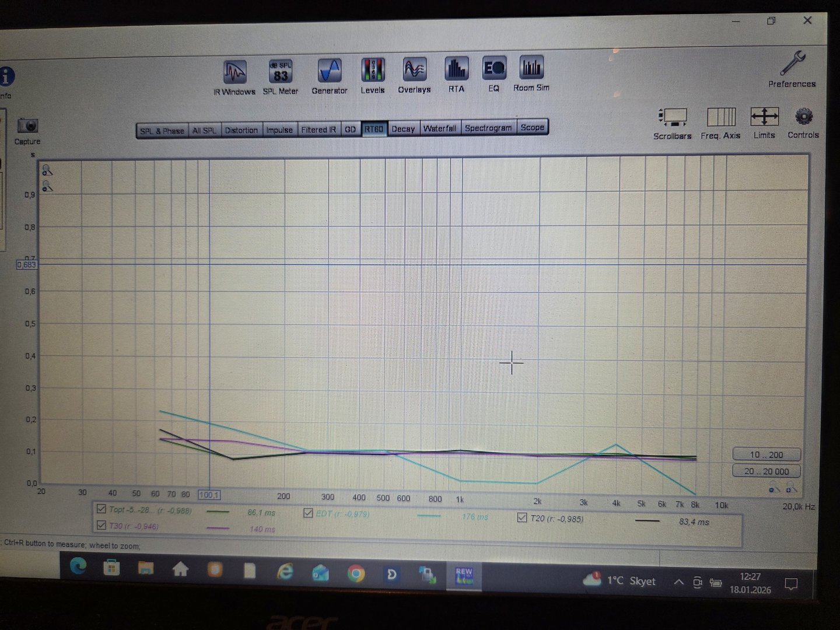Toggle graph Scrollbars

[673, 123]
